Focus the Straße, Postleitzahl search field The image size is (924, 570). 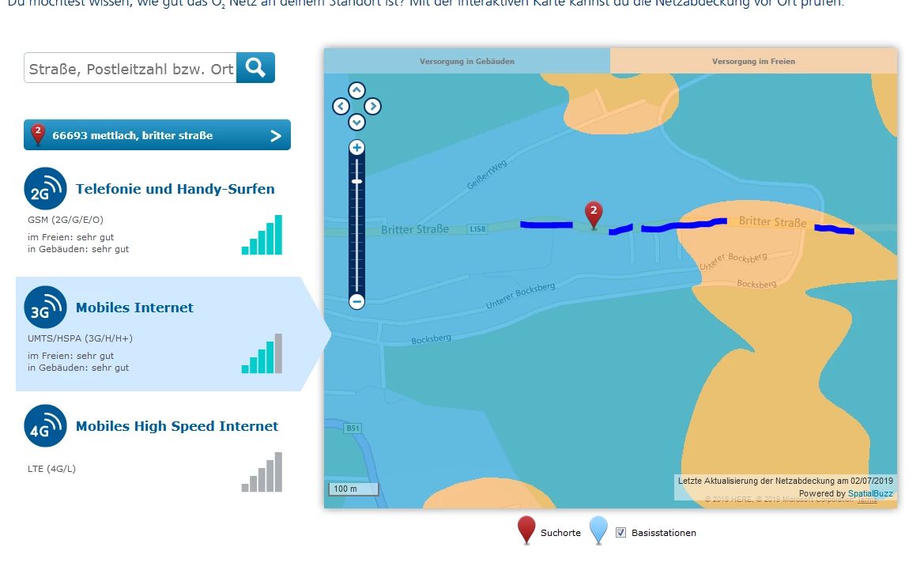tap(130, 68)
